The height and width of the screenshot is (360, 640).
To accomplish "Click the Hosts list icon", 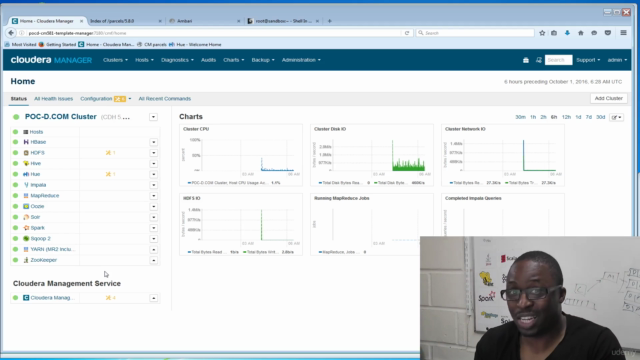I will pos(26,132).
